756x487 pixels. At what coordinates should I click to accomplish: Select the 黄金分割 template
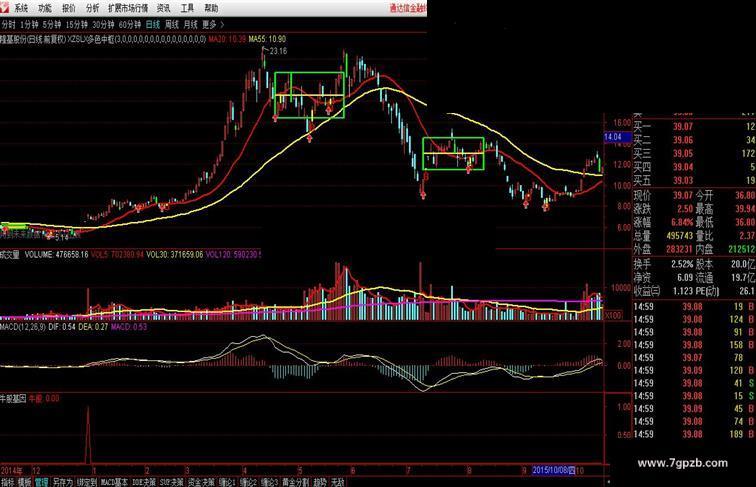(295, 482)
